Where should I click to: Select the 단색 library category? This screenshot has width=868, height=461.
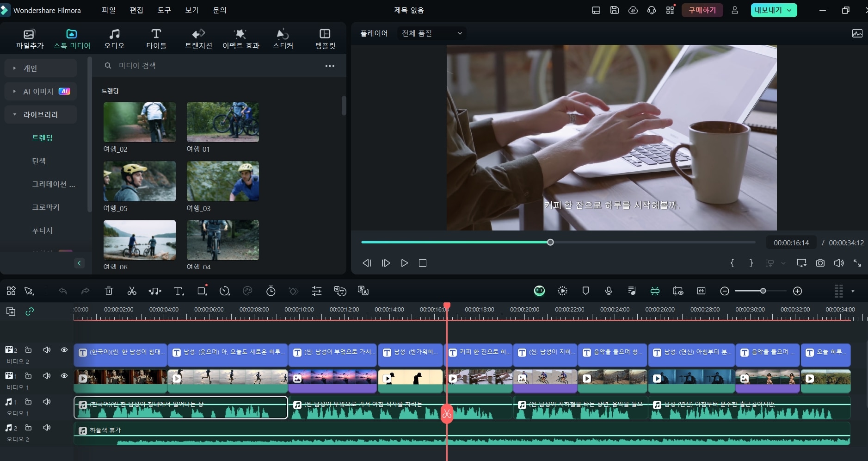[x=39, y=161]
